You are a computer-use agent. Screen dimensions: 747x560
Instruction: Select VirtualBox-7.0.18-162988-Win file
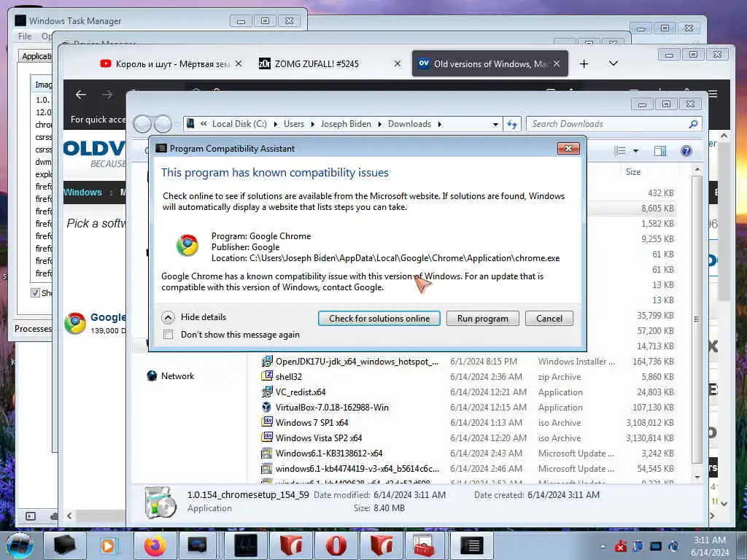point(332,407)
